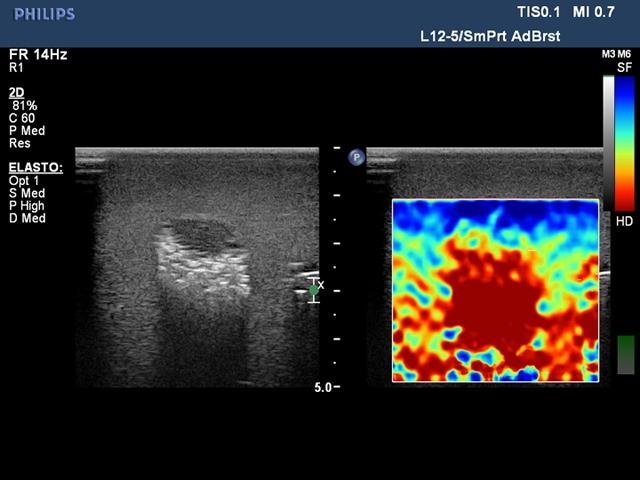Click the TIS0.1 thermal index readout

pyautogui.click(x=524, y=14)
